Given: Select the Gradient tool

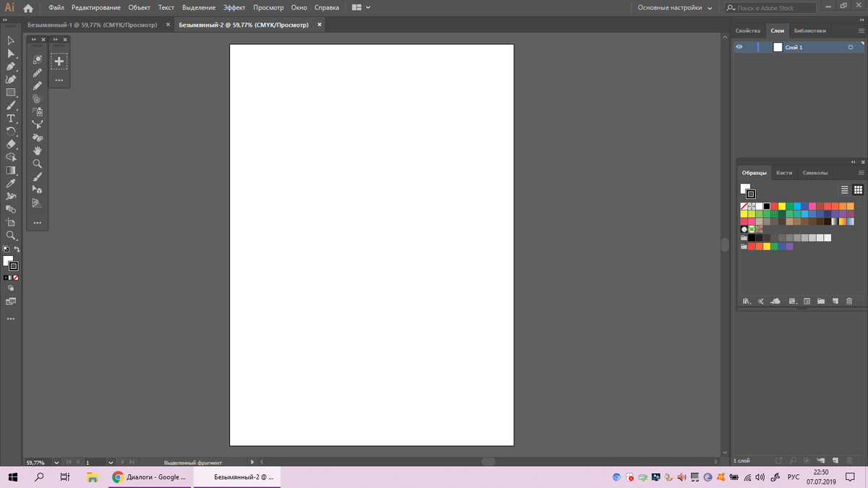Looking at the screenshot, I should click(11, 170).
